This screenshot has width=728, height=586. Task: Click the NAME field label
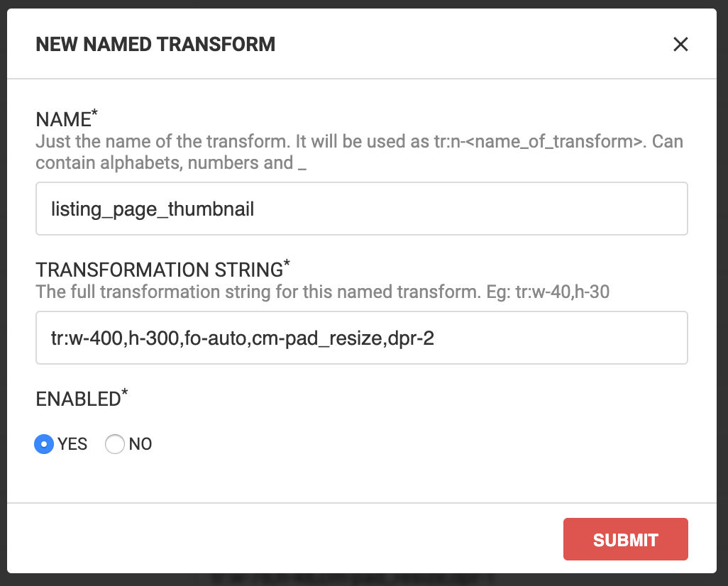63,119
